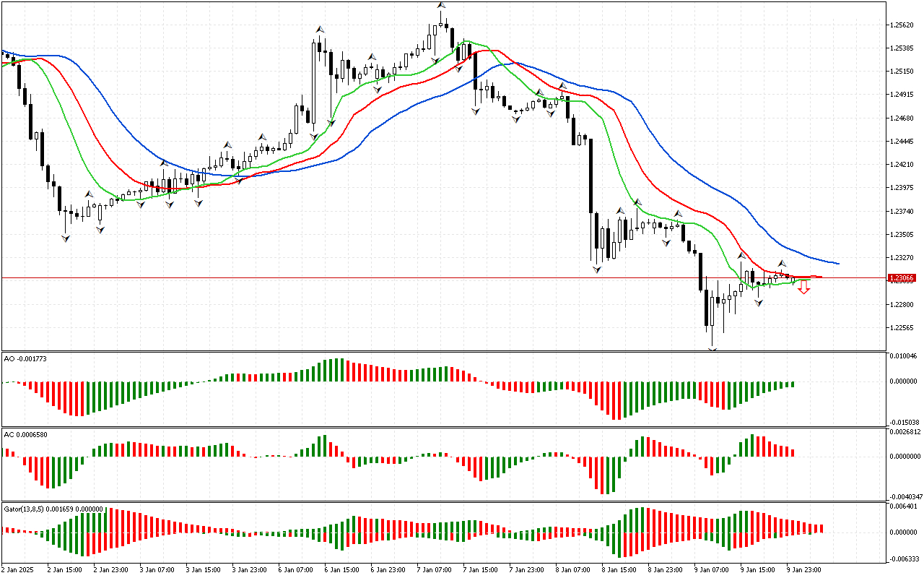924x578 pixels.
Task: Click the 9 Jan 15:00 time label
Action: [757, 569]
